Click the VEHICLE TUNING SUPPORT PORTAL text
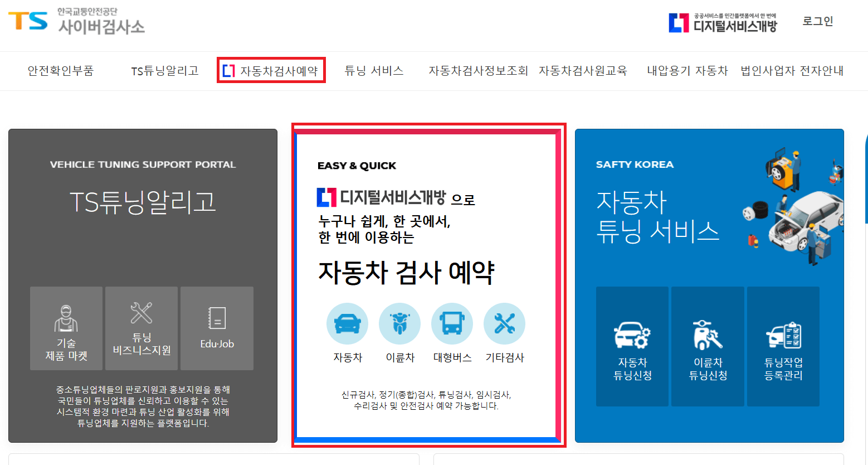 click(x=143, y=164)
